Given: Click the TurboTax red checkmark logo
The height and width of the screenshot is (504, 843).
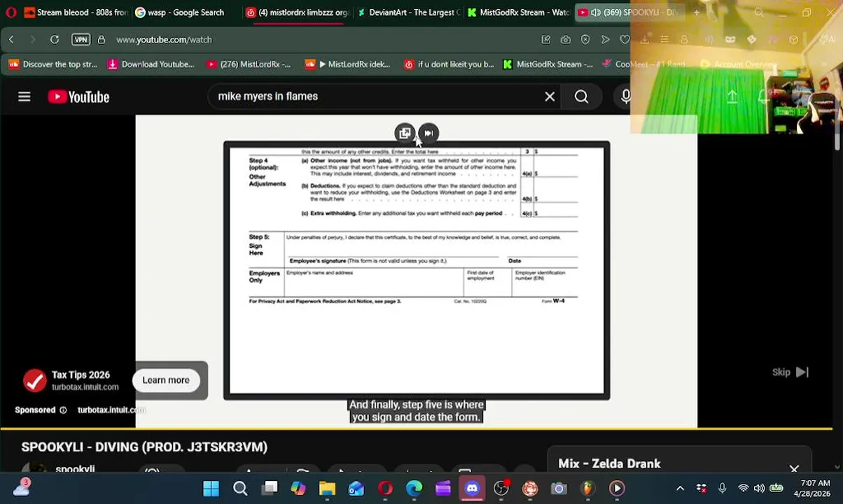Looking at the screenshot, I should (34, 381).
